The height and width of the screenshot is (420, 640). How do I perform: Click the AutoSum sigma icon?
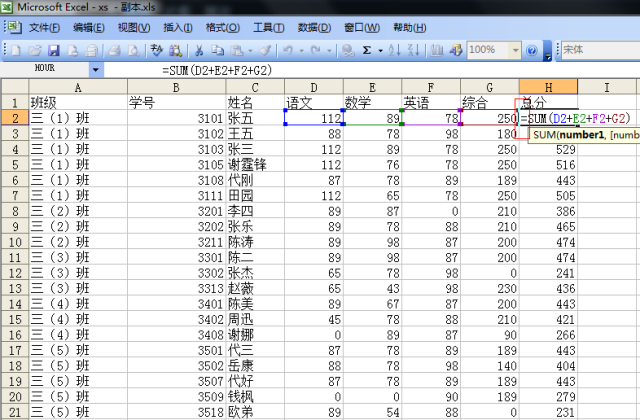[367, 50]
